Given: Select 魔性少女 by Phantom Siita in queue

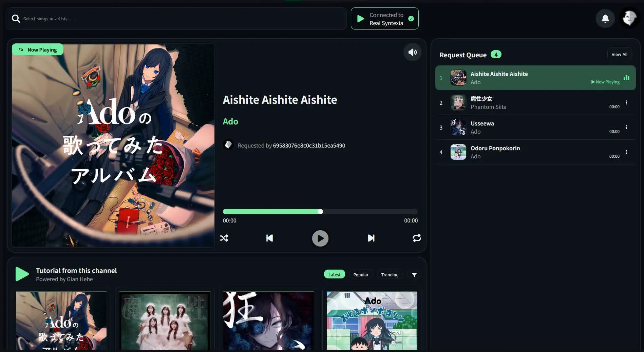Looking at the screenshot, I should (535, 102).
